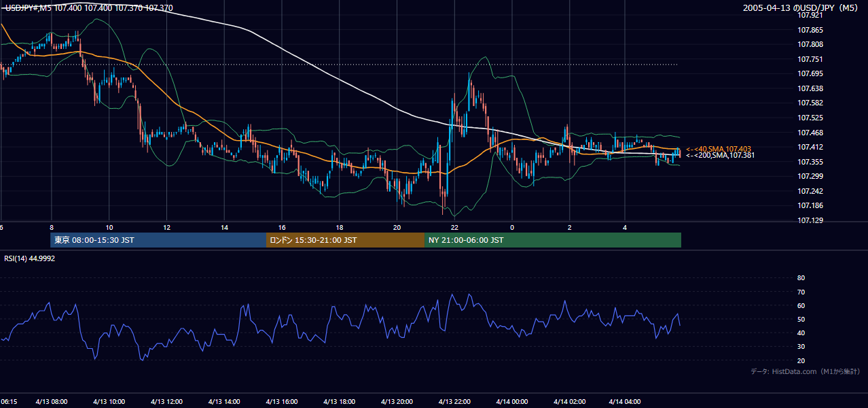
Task: Click the 200 SMA 107.381 white label
Action: 720,155
